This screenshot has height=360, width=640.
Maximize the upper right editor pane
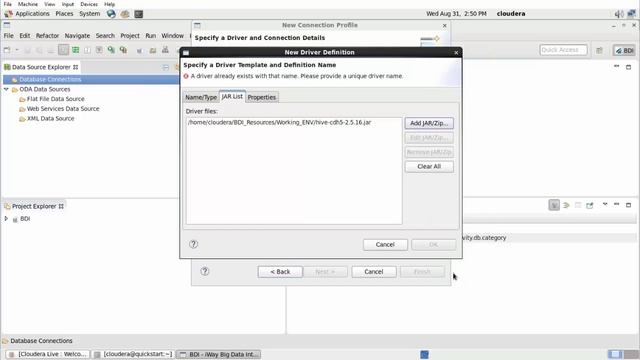(629, 67)
